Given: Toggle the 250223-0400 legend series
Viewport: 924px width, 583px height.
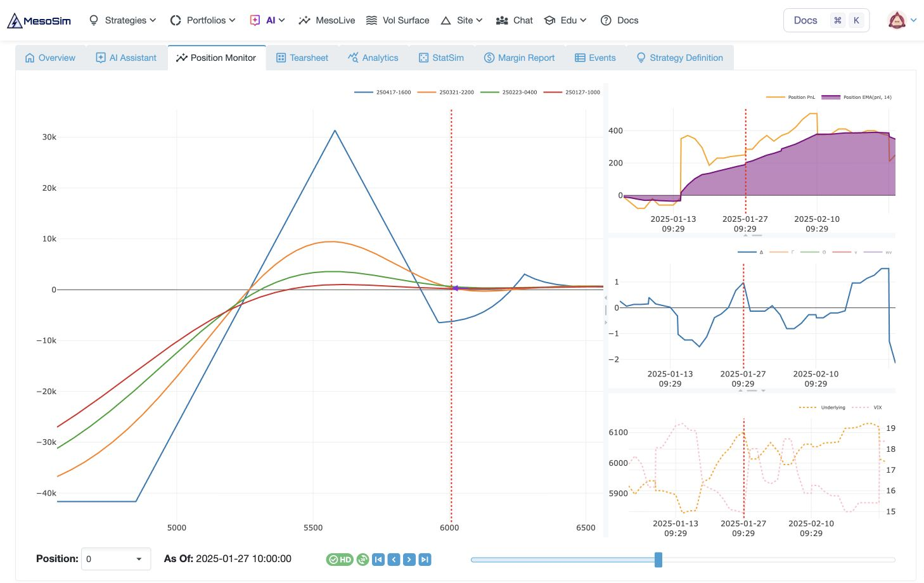Looking at the screenshot, I should [x=509, y=93].
